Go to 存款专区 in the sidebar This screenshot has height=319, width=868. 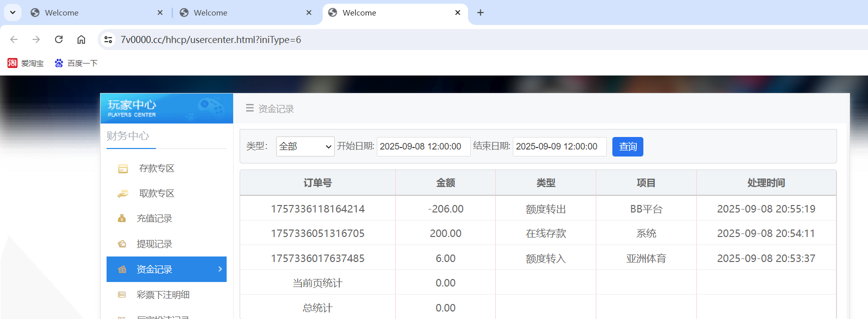click(x=157, y=168)
